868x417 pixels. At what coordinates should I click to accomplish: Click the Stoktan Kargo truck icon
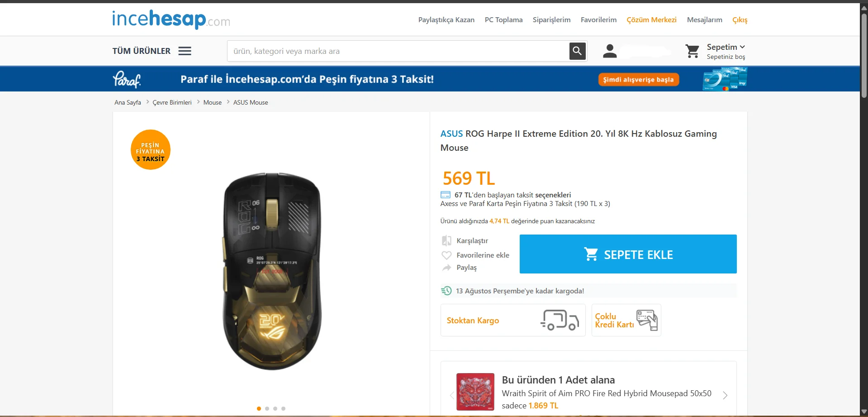click(560, 320)
